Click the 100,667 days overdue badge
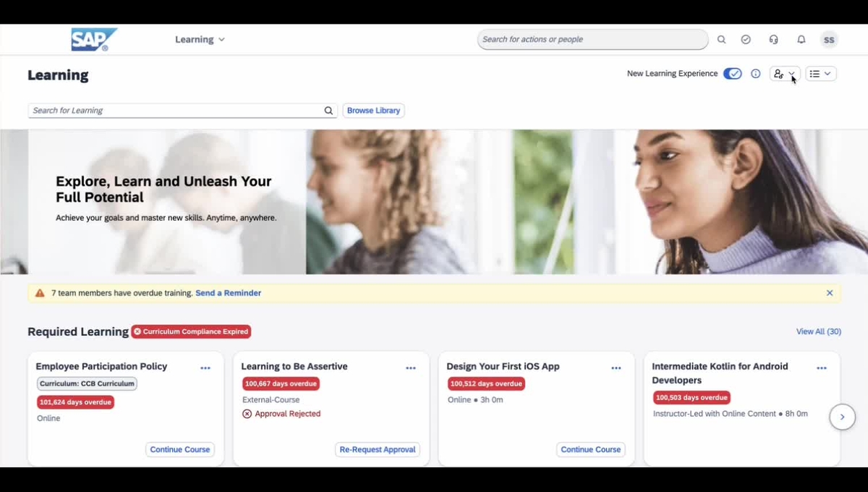The width and height of the screenshot is (868, 492). [281, 383]
